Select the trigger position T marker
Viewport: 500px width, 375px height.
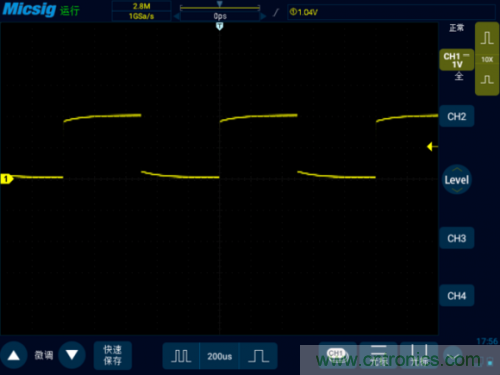click(x=219, y=26)
